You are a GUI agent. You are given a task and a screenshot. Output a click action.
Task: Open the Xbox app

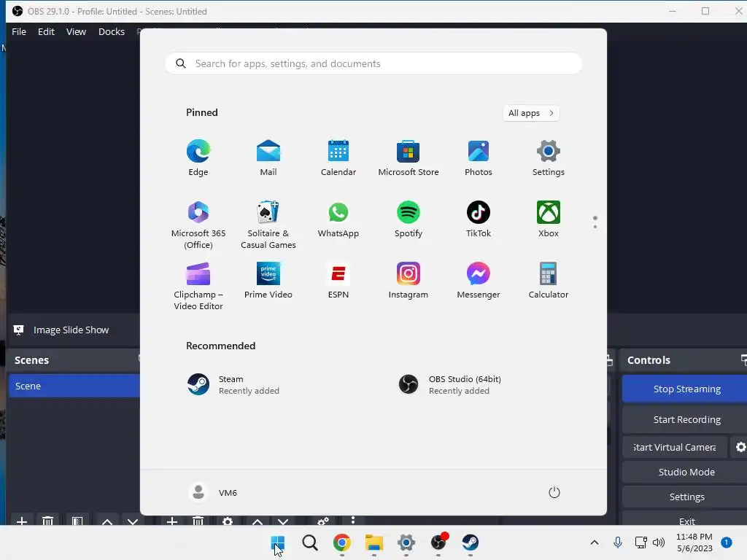click(x=549, y=219)
